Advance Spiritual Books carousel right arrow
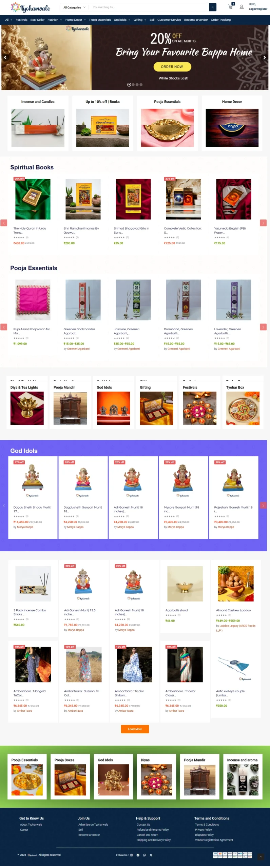Screen dimensions: 270x868 (x=263, y=223)
